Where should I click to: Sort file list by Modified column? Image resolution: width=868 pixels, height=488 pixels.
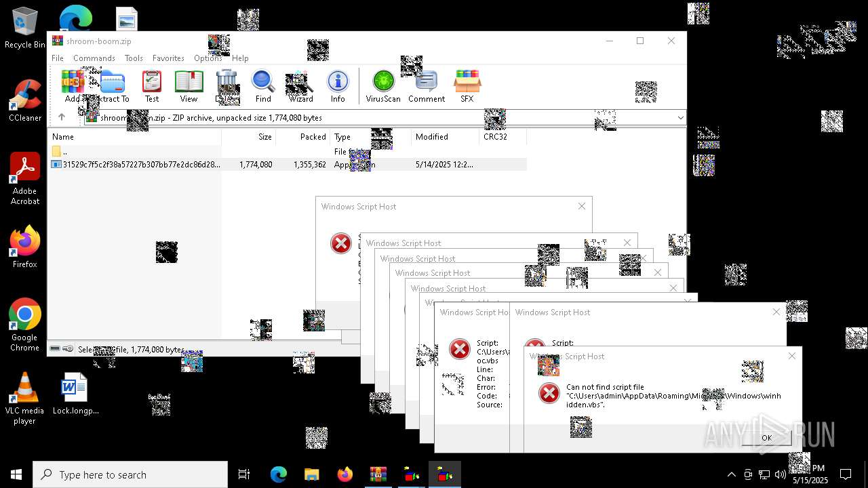coord(445,137)
